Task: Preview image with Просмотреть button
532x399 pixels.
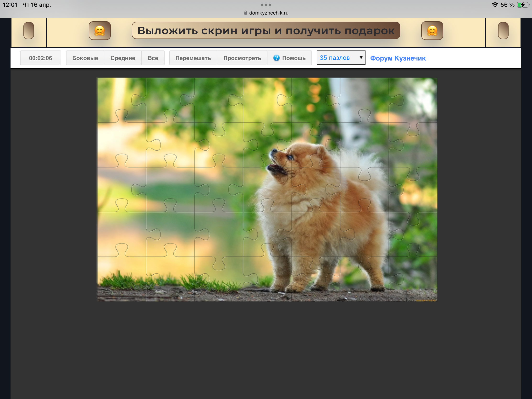Action: [242, 58]
